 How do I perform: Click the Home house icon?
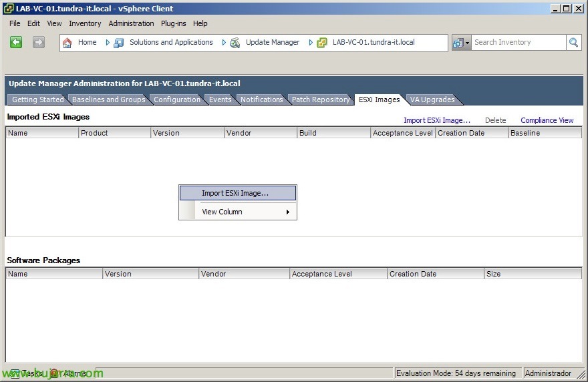pos(67,43)
